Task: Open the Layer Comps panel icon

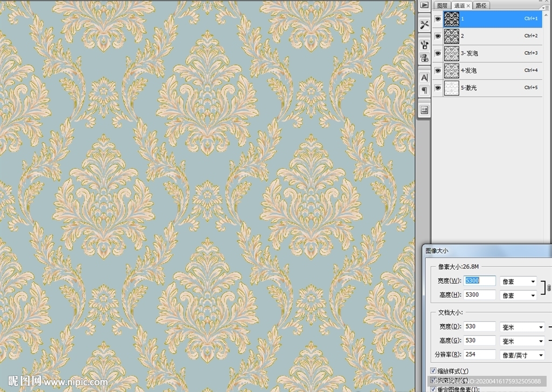Action: [x=424, y=110]
